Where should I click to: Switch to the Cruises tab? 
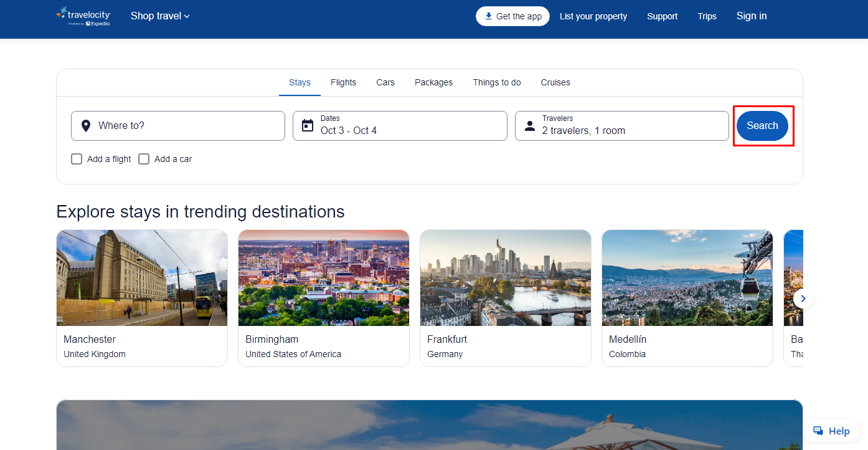[x=555, y=82]
